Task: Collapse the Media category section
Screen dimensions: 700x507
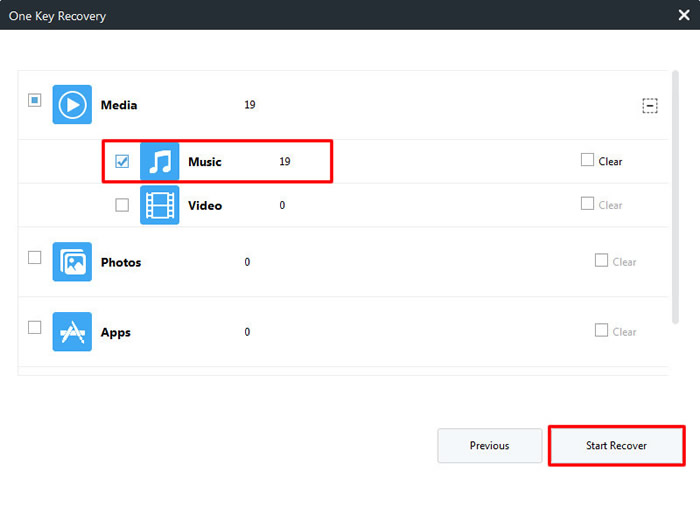Action: click(x=650, y=106)
